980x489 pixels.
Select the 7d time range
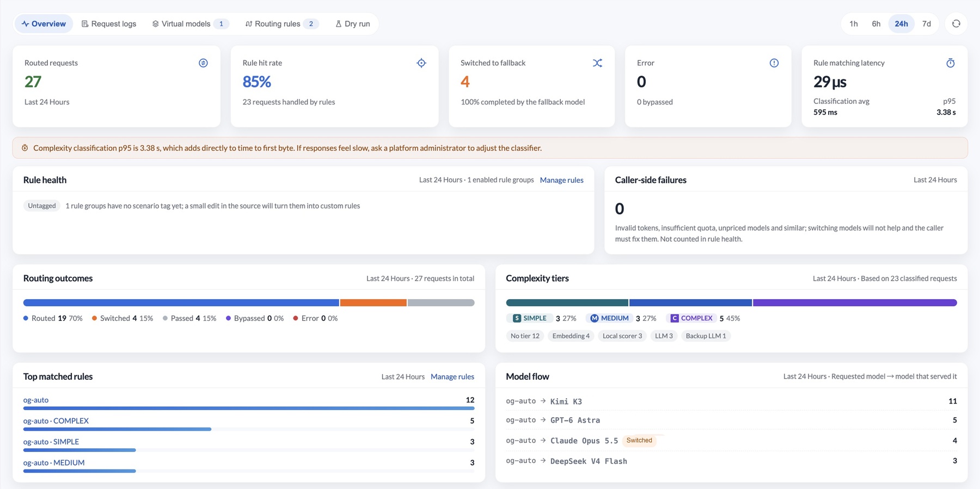[x=927, y=24]
